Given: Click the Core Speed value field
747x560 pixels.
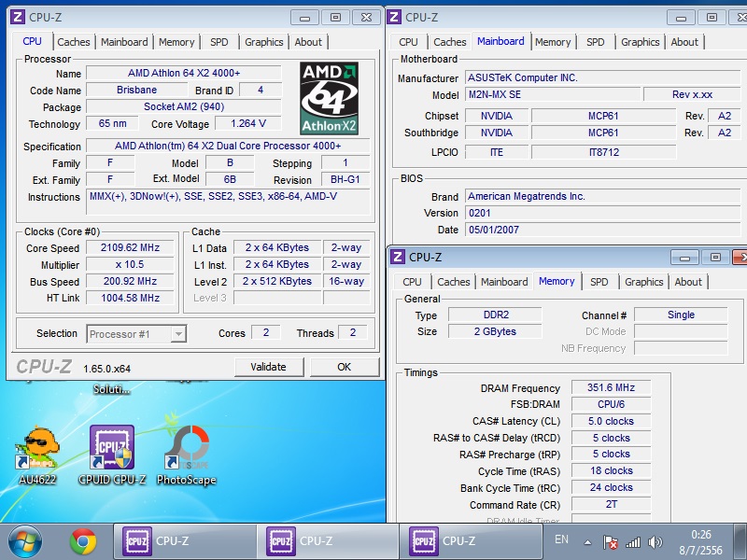Looking at the screenshot, I should [129, 248].
